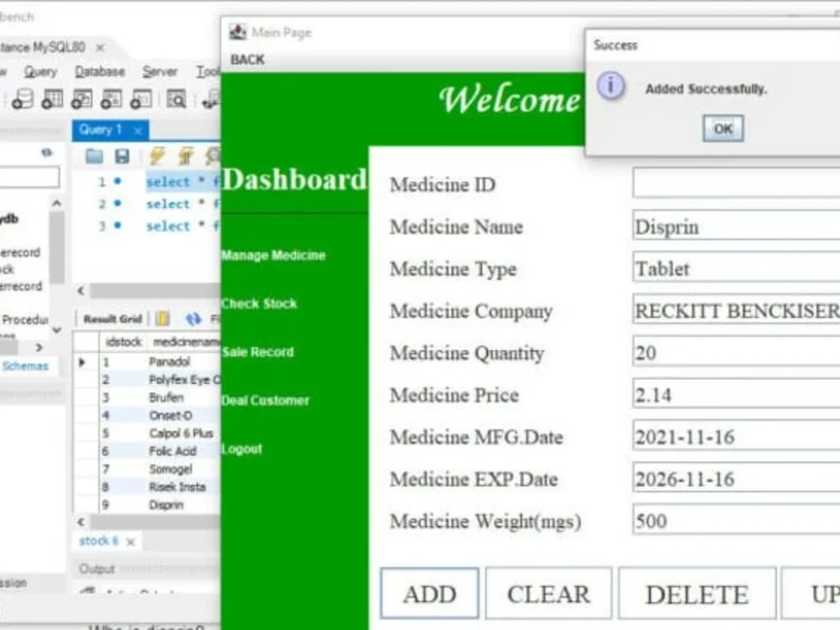Close the MySQL80 instance tab

click(100, 48)
